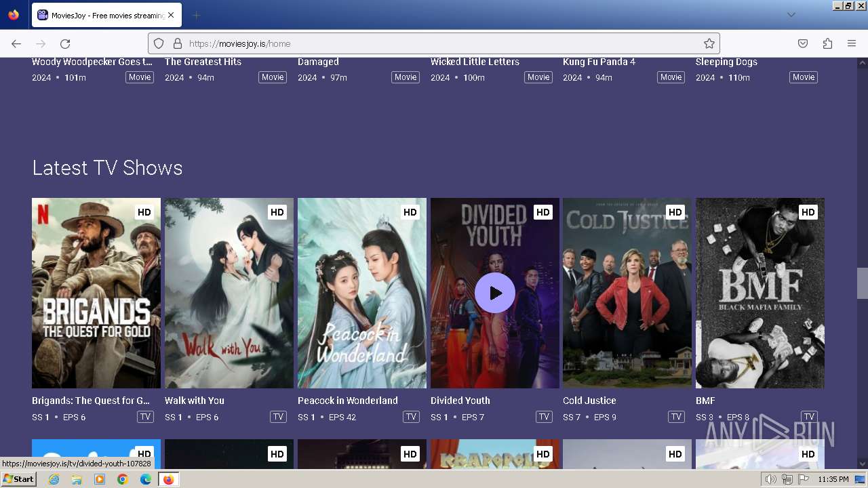The width and height of the screenshot is (868, 488).
Task: Open Walk with You title link
Action: click(x=195, y=401)
